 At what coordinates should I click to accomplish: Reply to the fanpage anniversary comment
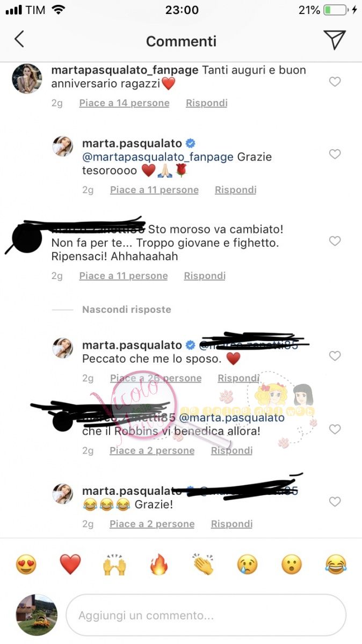pyautogui.click(x=207, y=103)
